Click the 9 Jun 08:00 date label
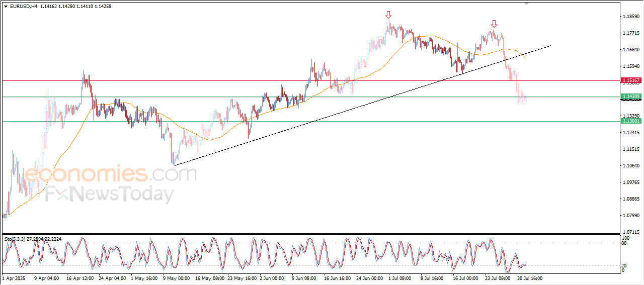 303,277
